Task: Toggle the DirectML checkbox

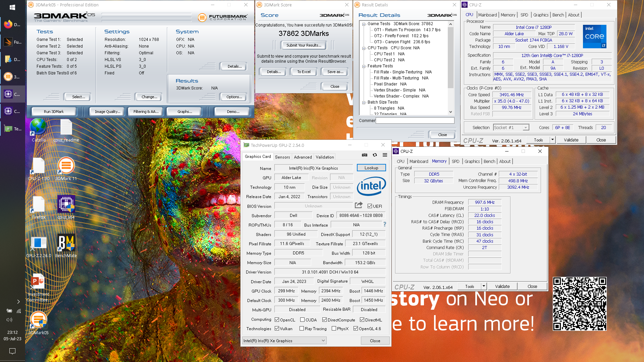Action: pyautogui.click(x=362, y=320)
